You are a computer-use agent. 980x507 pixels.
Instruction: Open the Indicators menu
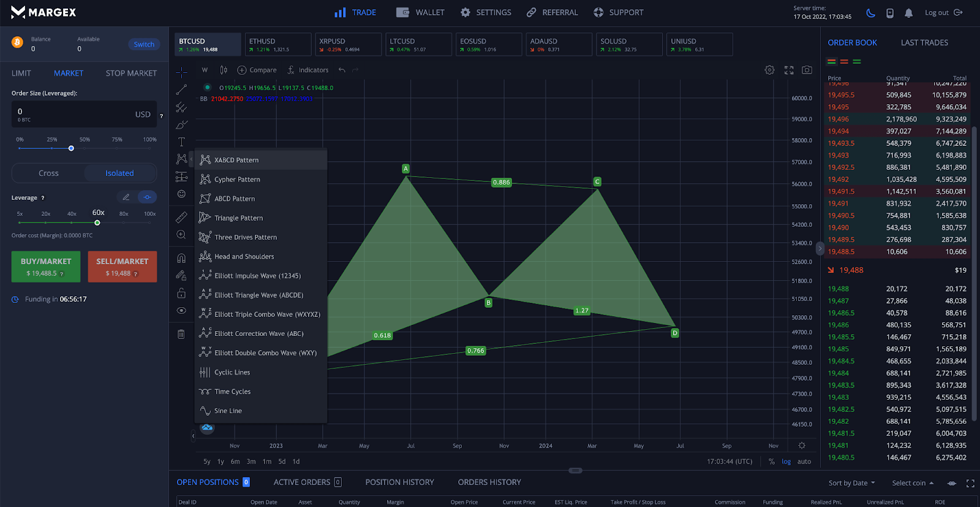(308, 70)
